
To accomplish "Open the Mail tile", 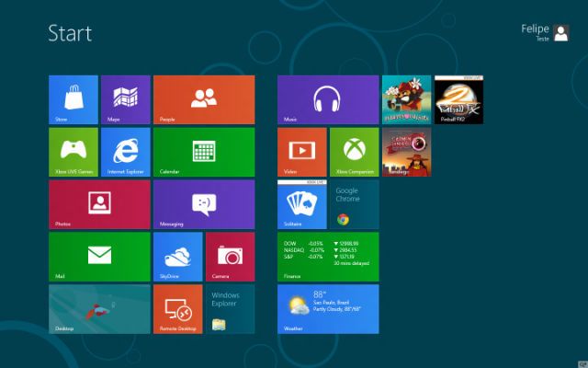I will point(99,257).
